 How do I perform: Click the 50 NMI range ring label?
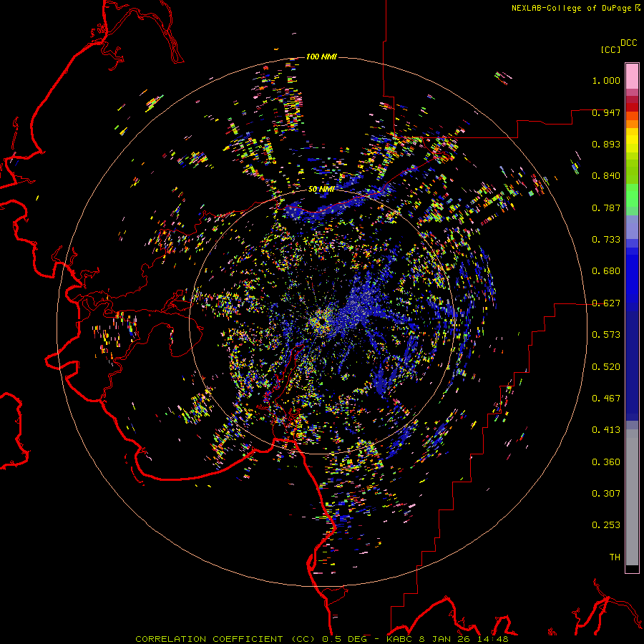point(321,190)
